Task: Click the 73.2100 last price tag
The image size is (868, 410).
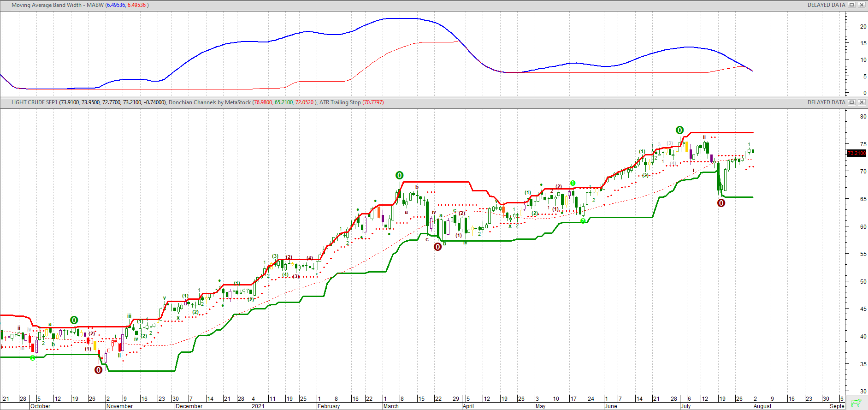Action: click(857, 153)
